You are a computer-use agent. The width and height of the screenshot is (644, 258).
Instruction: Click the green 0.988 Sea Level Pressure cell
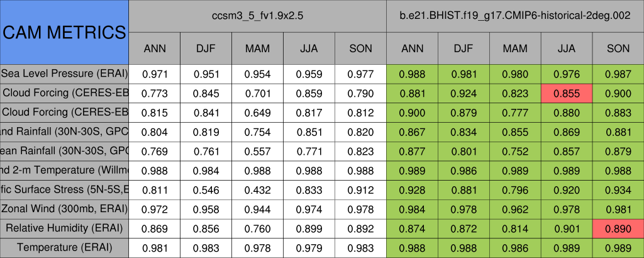pyautogui.click(x=412, y=74)
